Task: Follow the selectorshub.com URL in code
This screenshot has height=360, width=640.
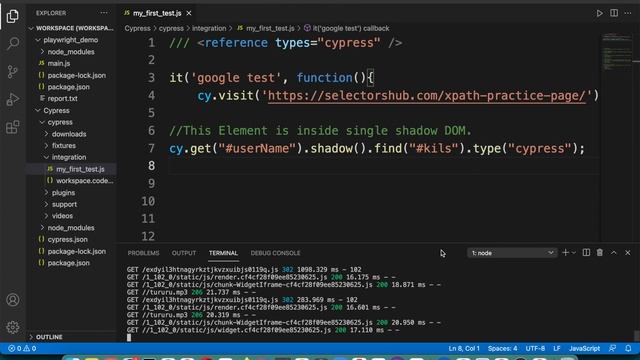Action: (427, 96)
